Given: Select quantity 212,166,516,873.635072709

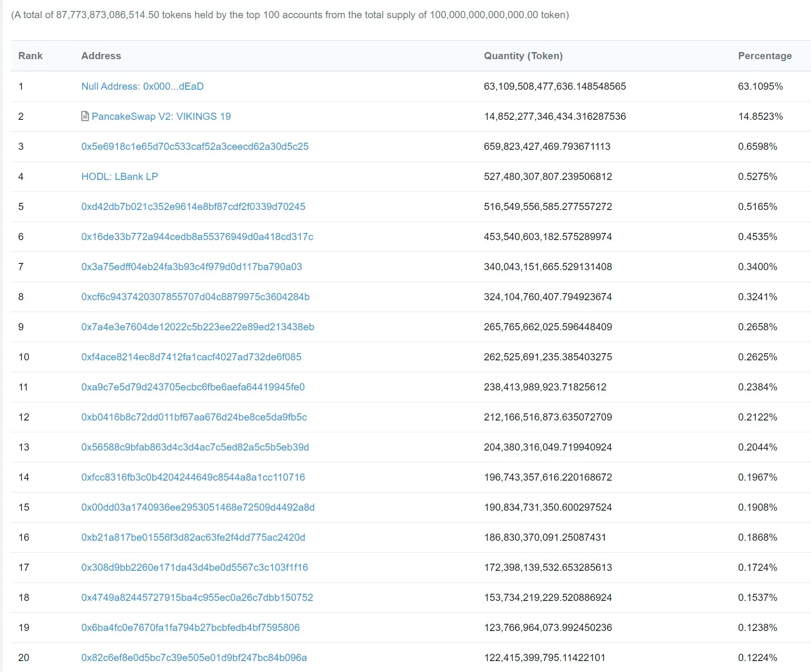Looking at the screenshot, I should point(548,417).
